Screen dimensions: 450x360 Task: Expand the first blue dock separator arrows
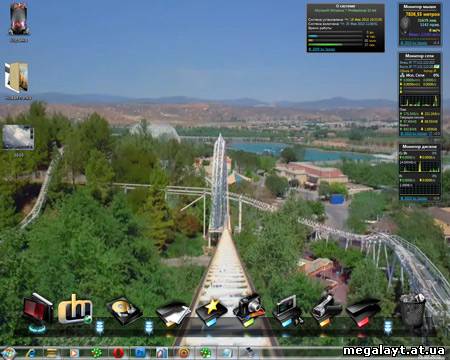(99, 327)
